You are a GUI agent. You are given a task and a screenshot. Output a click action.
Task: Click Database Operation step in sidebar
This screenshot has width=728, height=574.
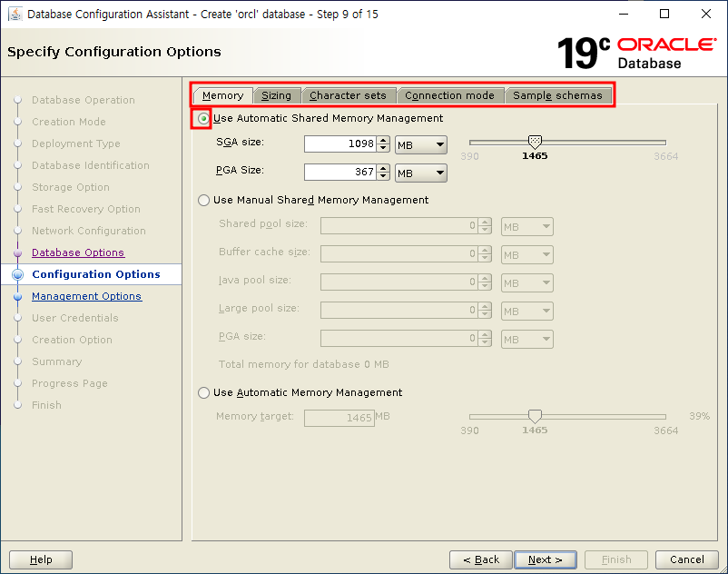[x=84, y=100]
